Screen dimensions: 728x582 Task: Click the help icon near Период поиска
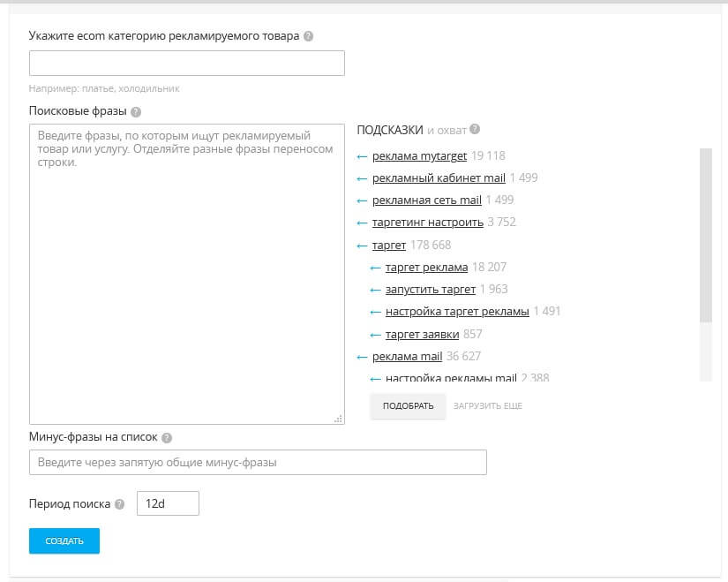[121, 503]
